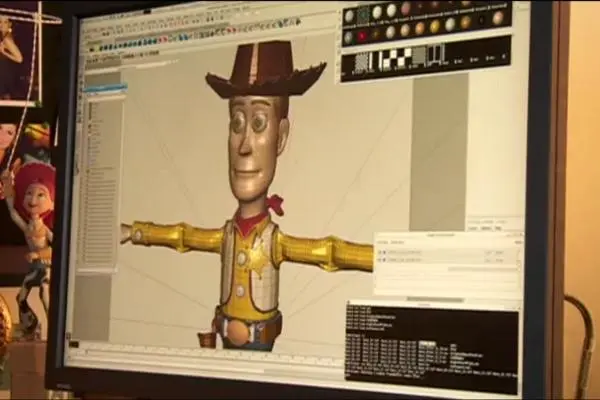Choose the grey-white sphere starting lower material row
This screenshot has width=600, height=400.
coord(348,38)
